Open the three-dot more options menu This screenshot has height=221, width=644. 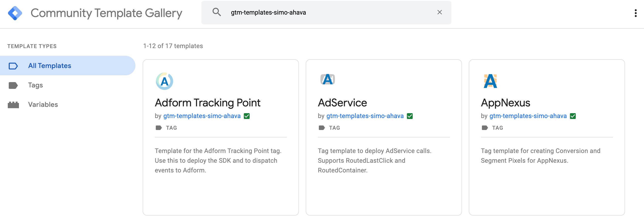(636, 13)
